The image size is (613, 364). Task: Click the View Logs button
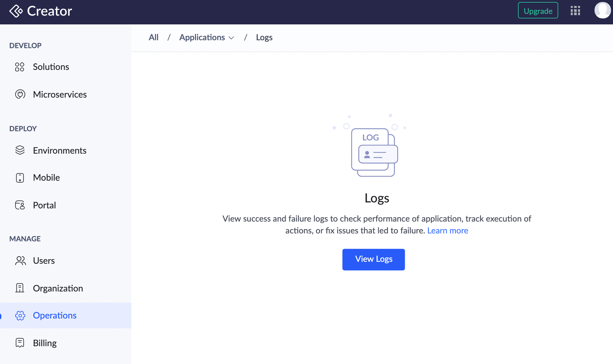pyautogui.click(x=373, y=259)
